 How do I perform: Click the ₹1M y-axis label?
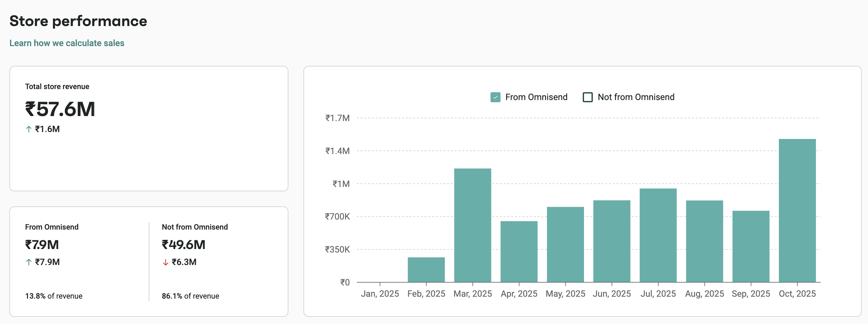pos(341,183)
